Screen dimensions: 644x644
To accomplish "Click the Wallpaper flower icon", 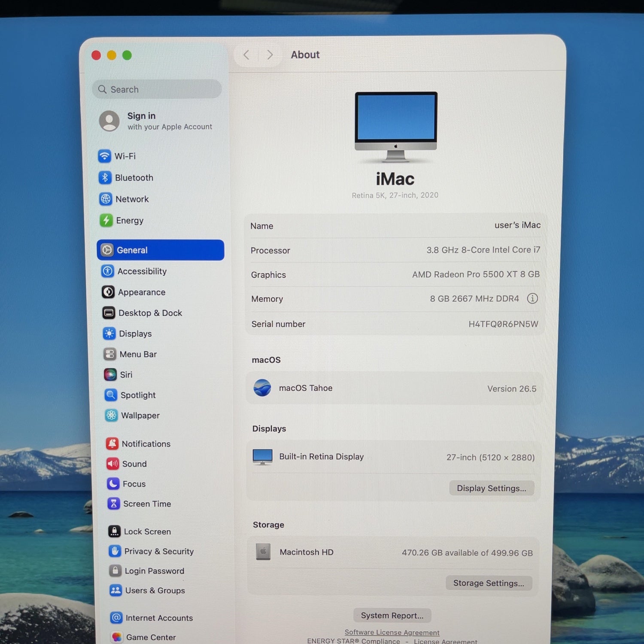I will click(x=111, y=415).
